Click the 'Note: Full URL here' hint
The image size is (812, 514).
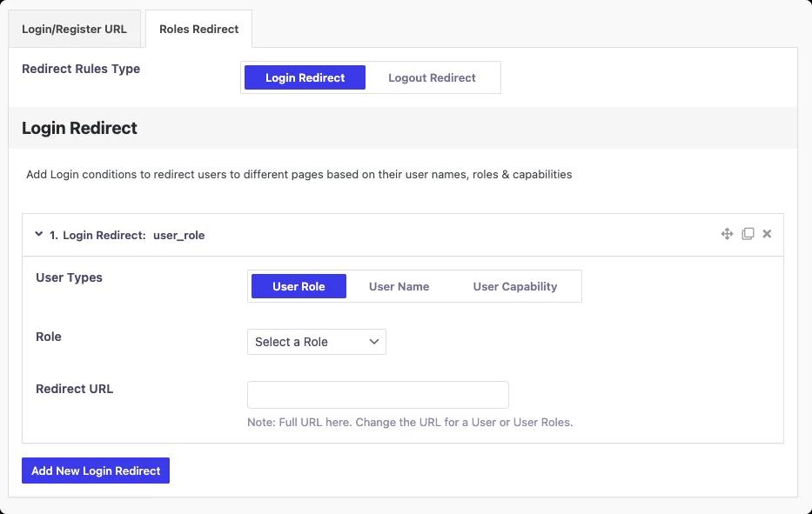tap(410, 423)
